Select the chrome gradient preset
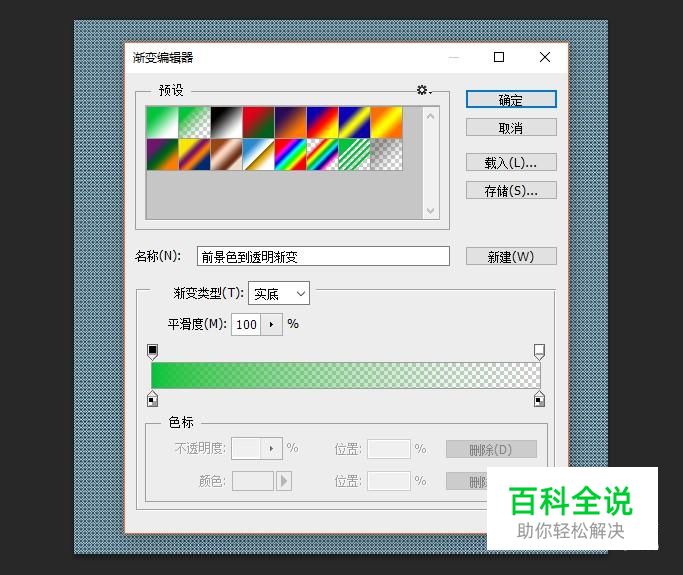Image resolution: width=683 pixels, height=575 pixels. [258, 154]
